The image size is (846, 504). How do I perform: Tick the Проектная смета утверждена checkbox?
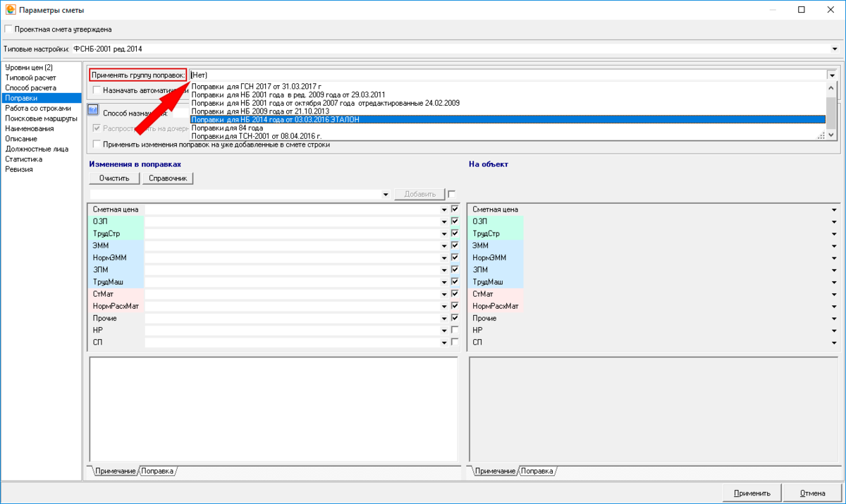8,29
